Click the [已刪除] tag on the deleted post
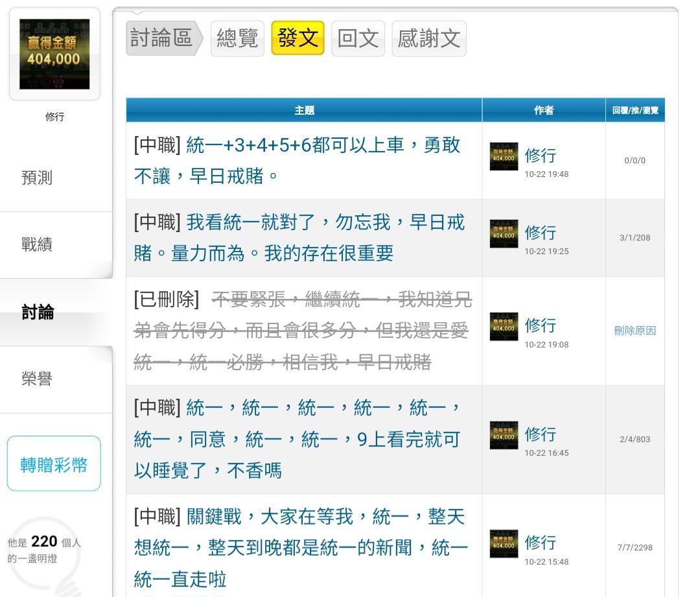Image resolution: width=700 pixels, height=597 pixels. point(167,299)
